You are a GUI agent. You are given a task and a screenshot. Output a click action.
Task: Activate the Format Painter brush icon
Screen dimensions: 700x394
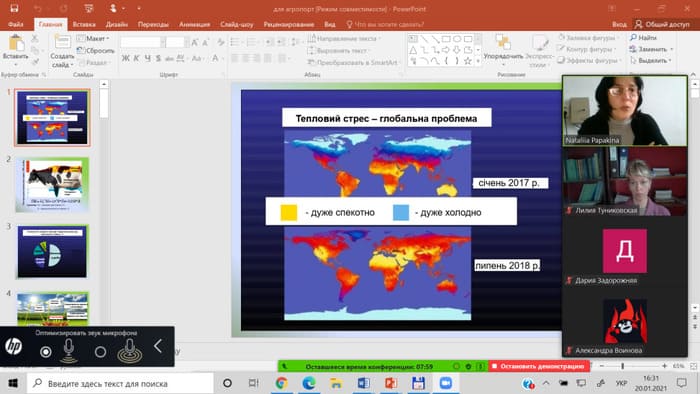(x=35, y=62)
